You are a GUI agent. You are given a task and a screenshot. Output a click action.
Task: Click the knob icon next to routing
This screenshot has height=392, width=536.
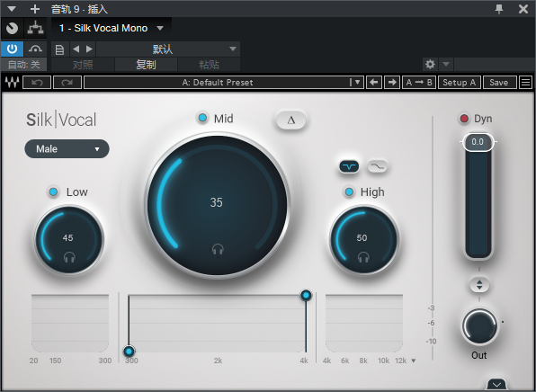[13, 28]
